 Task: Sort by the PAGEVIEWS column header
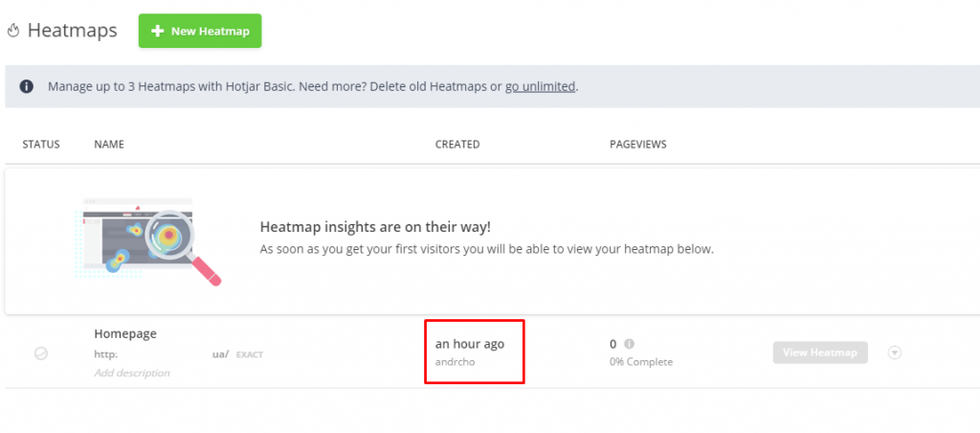[637, 145]
